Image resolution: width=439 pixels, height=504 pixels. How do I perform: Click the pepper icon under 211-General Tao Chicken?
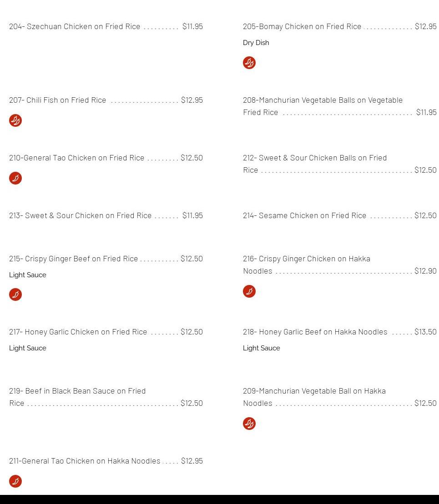pyautogui.click(x=15, y=481)
